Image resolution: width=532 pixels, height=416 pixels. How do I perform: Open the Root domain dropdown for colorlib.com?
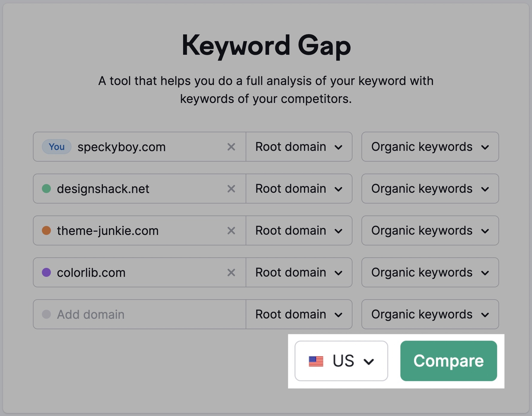(299, 273)
